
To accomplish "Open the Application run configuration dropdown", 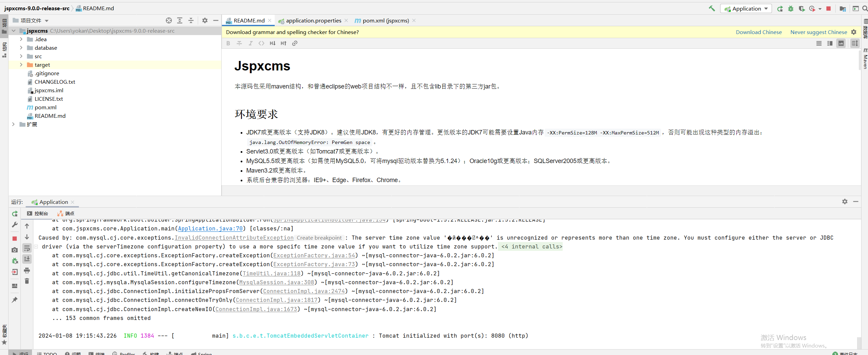I will click(746, 9).
